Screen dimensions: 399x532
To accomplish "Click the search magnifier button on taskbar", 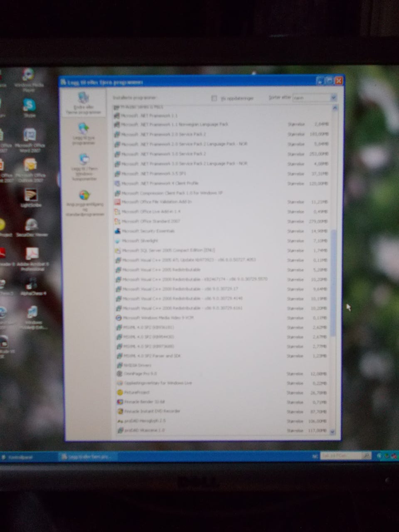I will [x=367, y=456].
